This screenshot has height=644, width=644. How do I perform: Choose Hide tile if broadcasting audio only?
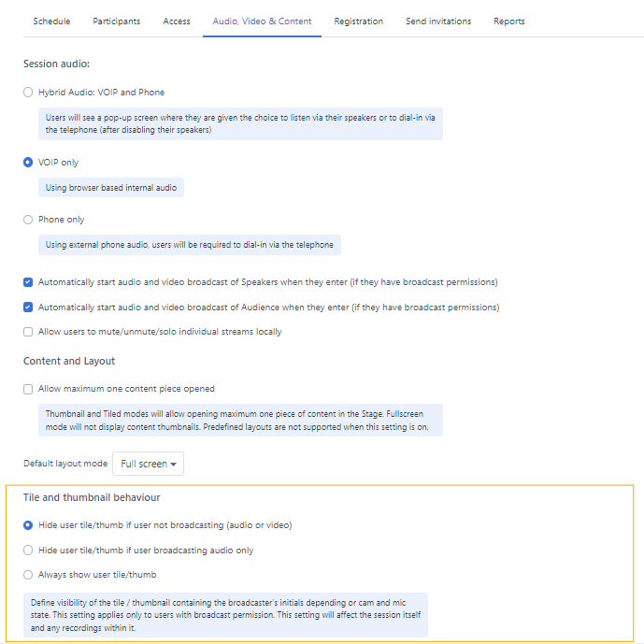click(28, 551)
